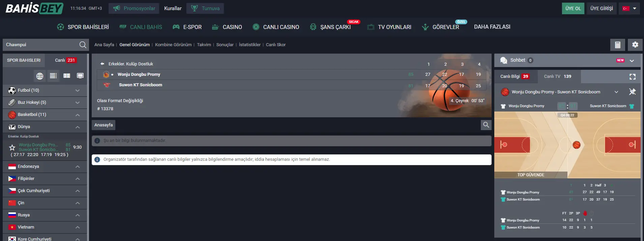Select the SPOR BAHISLERI sidebar tab
This screenshot has width=644, height=241.
point(24,60)
